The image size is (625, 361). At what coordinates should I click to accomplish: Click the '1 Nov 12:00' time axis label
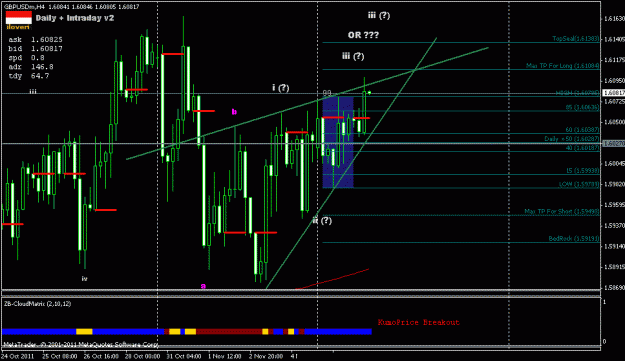tap(225, 356)
